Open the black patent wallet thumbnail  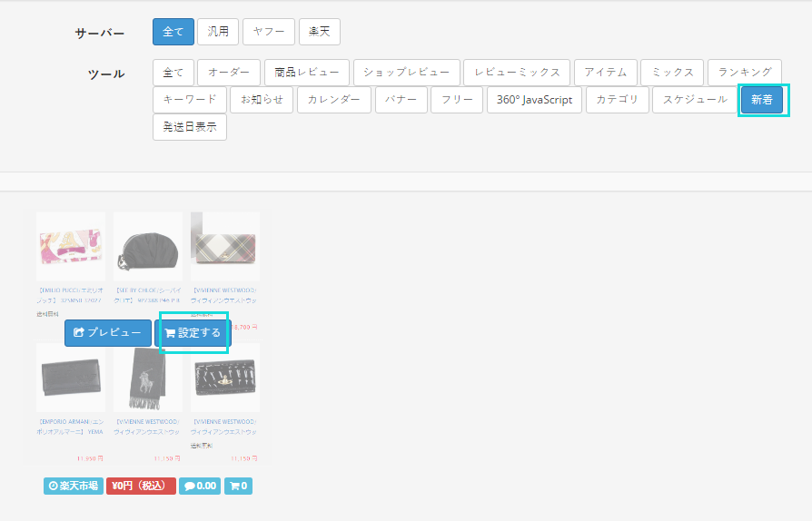[x=225, y=378]
